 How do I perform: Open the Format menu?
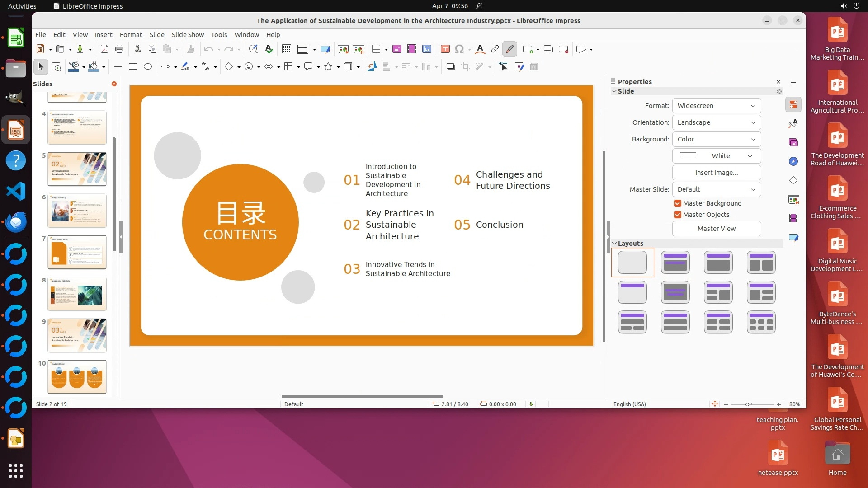coord(131,35)
